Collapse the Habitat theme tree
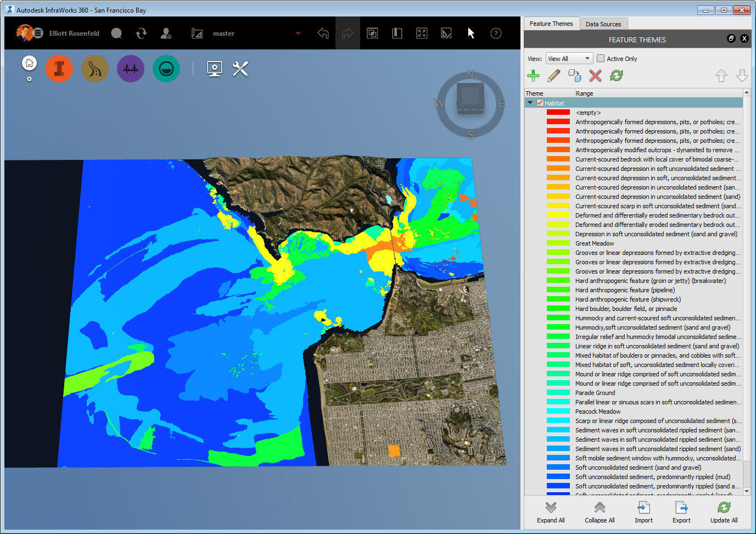Image resolution: width=756 pixels, height=534 pixels. pos(529,103)
